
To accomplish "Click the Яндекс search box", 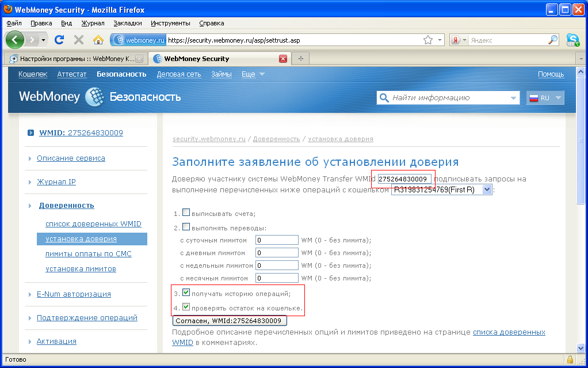I will [x=508, y=40].
